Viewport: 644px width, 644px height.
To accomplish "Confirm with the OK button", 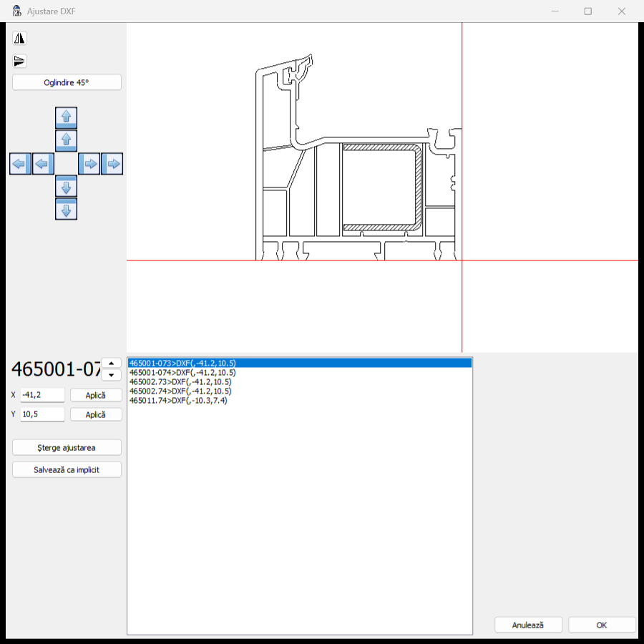I will tap(602, 625).
